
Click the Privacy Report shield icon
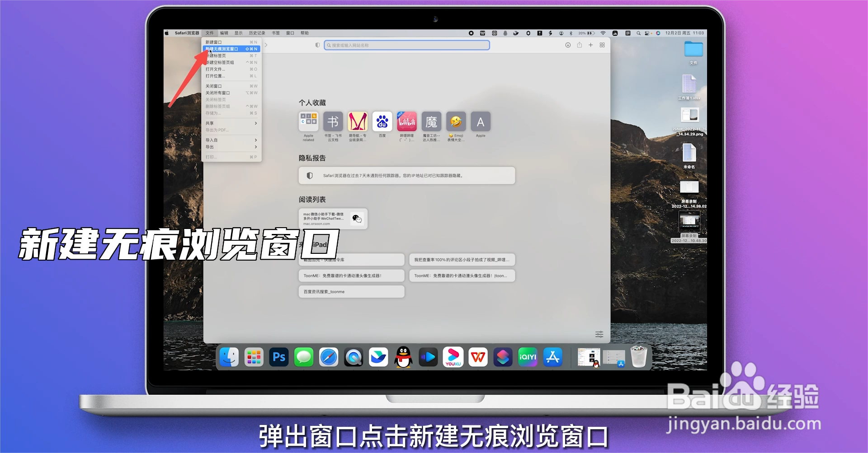click(317, 45)
